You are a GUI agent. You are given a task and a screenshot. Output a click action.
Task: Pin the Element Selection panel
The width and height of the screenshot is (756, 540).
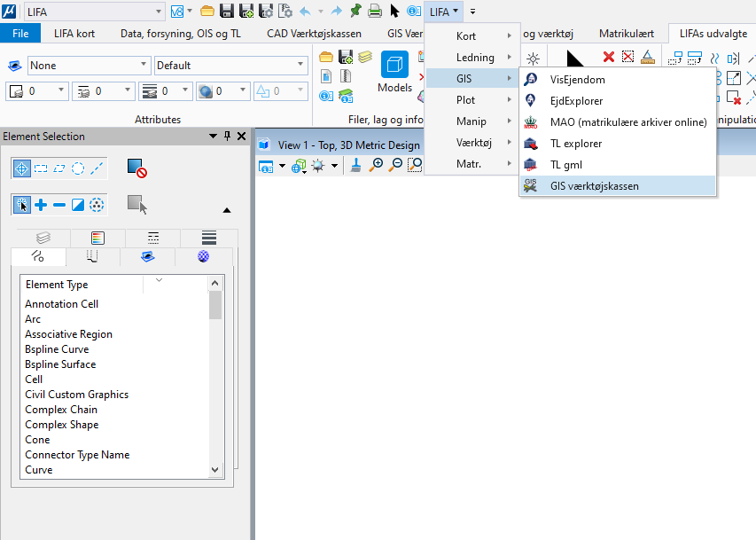click(227, 136)
